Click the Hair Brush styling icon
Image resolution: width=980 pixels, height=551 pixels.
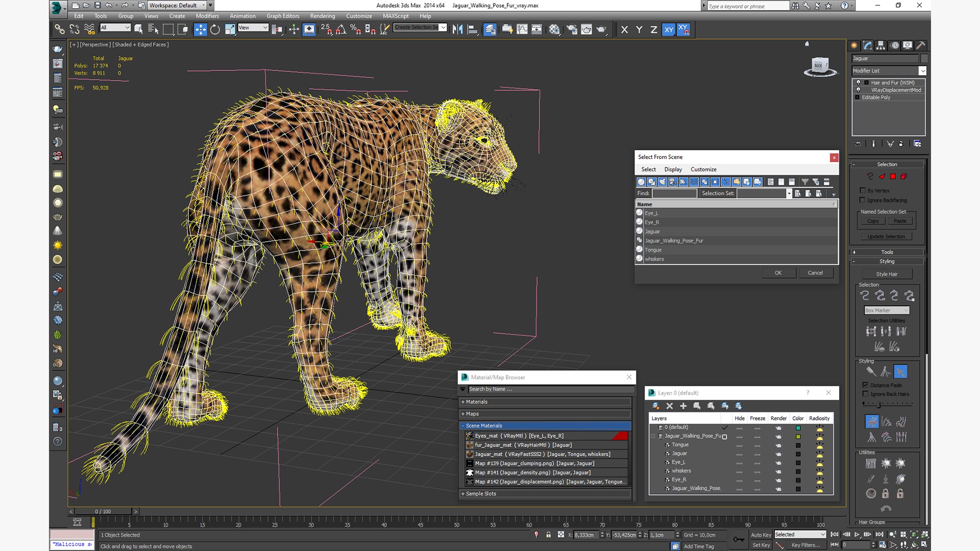[x=871, y=372]
